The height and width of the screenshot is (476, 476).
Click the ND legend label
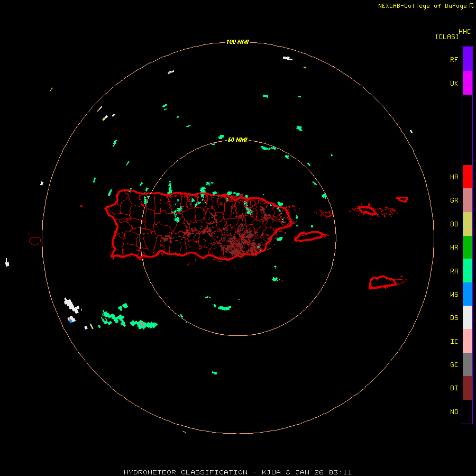point(454,412)
